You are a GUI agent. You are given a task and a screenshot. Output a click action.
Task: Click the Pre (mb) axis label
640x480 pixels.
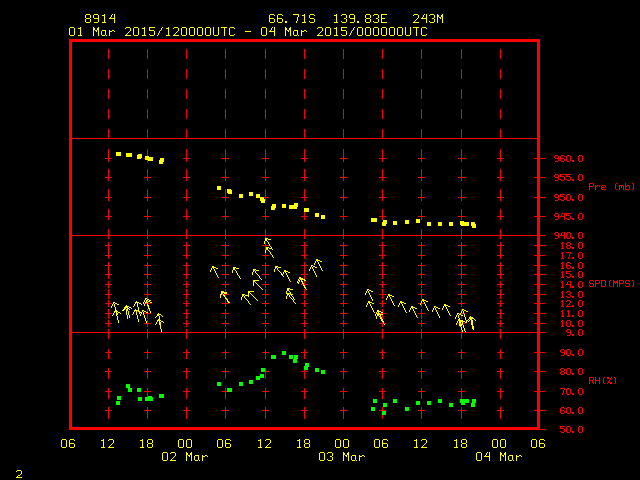pos(611,187)
